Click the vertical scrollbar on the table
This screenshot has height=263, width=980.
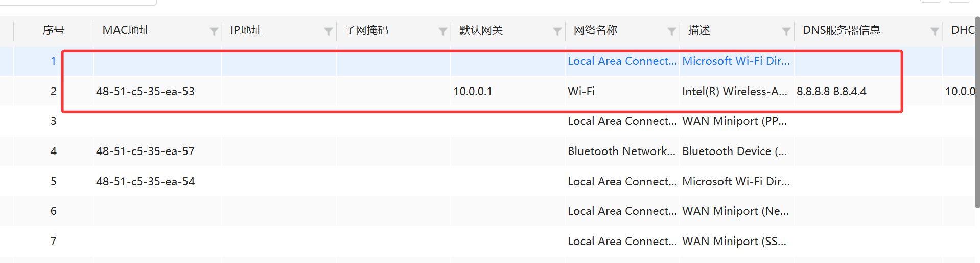click(977, 112)
